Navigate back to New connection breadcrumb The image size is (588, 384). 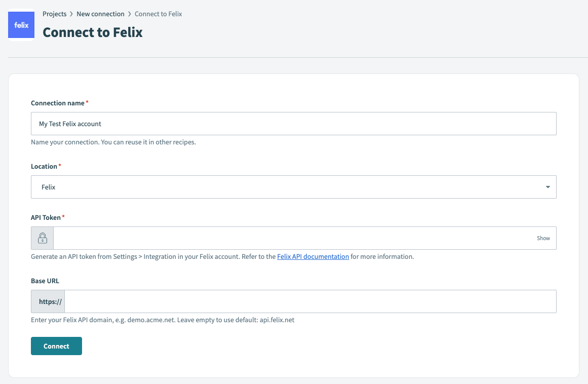pos(100,14)
